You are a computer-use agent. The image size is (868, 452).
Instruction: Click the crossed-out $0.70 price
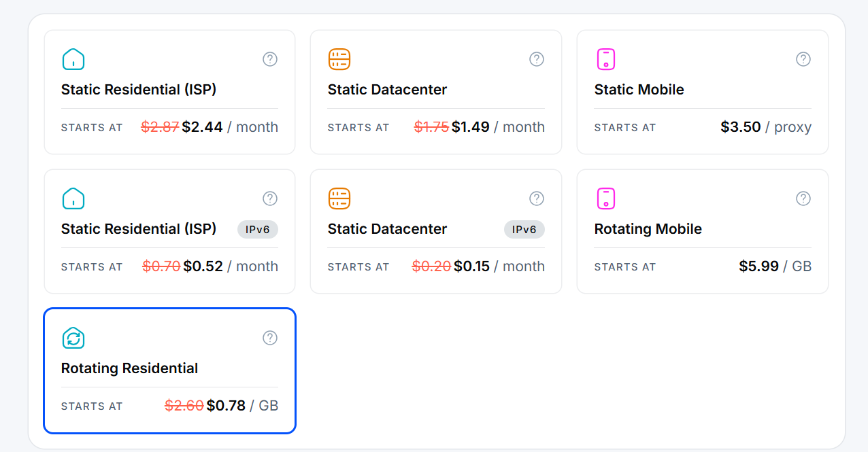pos(161,266)
